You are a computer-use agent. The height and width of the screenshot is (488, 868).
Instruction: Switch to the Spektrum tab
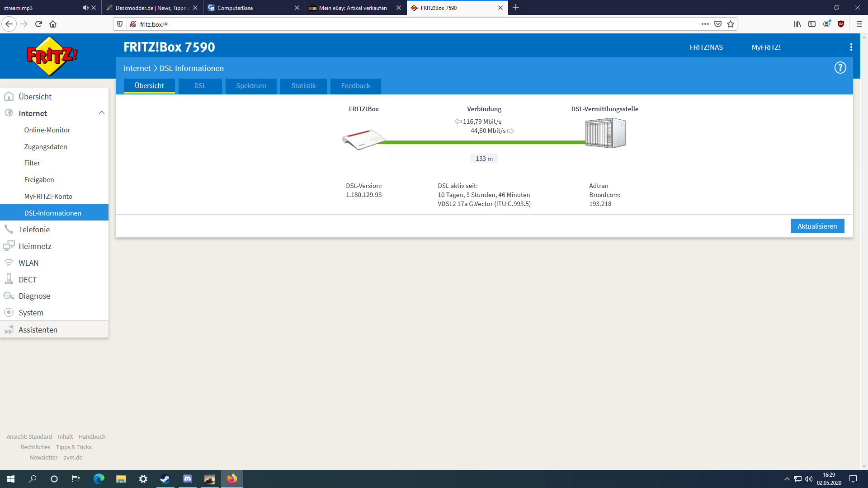pos(251,86)
